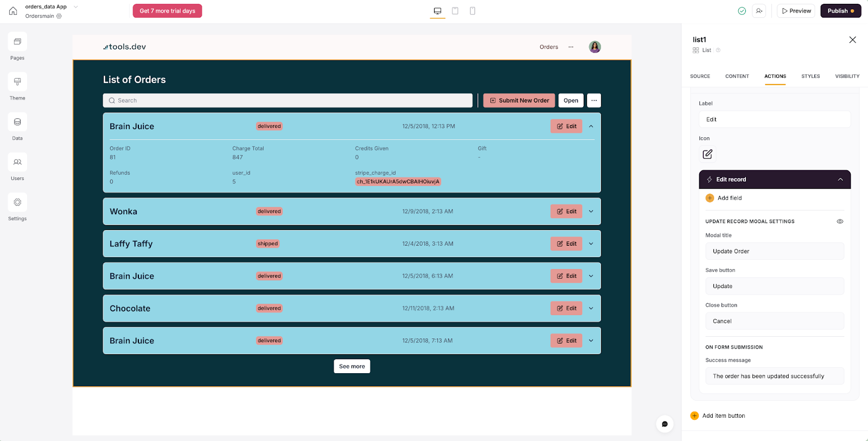Image resolution: width=868 pixels, height=441 pixels.
Task: Click the plus icon for Add item button
Action: (x=694, y=416)
